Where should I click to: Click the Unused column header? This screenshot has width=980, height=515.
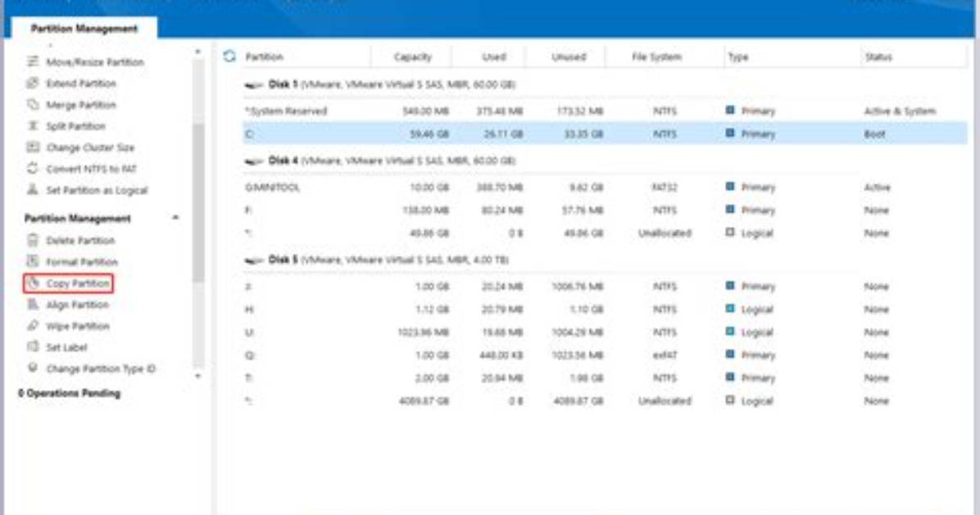(569, 57)
